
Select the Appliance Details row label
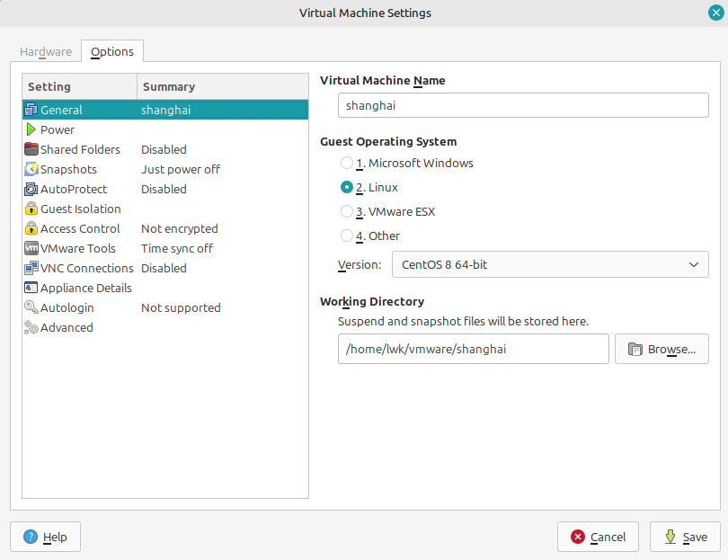pyautogui.click(x=86, y=289)
